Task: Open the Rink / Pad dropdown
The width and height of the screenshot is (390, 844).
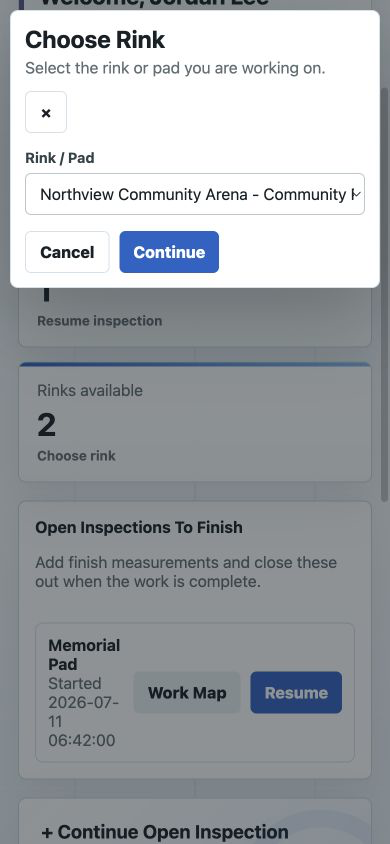Action: (x=195, y=194)
